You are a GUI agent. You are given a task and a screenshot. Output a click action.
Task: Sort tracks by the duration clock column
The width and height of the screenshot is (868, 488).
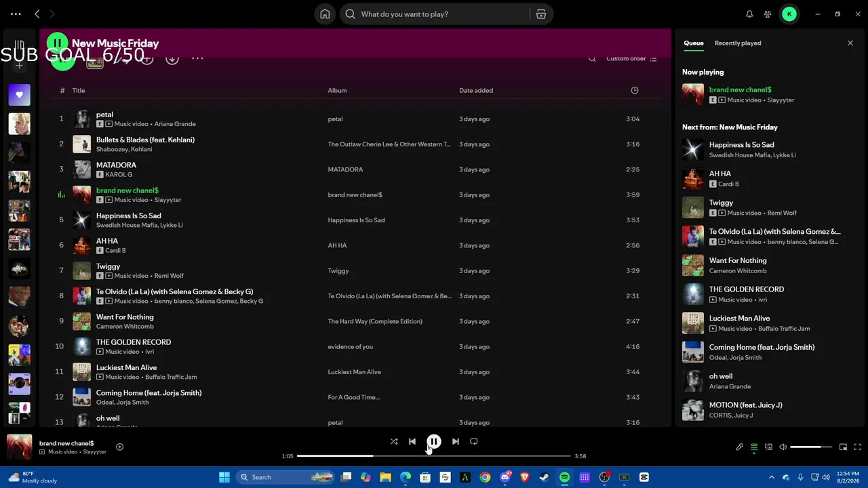tap(635, 91)
